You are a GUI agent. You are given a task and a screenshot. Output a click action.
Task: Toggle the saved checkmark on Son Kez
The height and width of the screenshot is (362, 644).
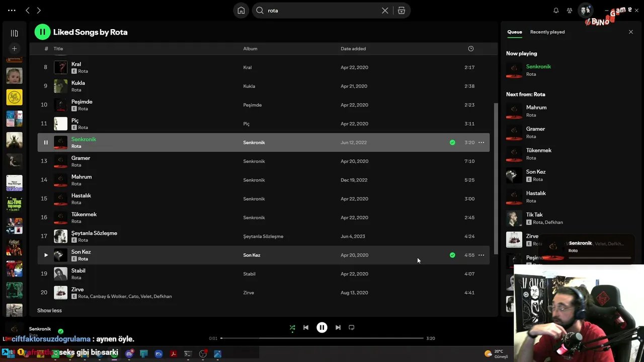point(452,255)
